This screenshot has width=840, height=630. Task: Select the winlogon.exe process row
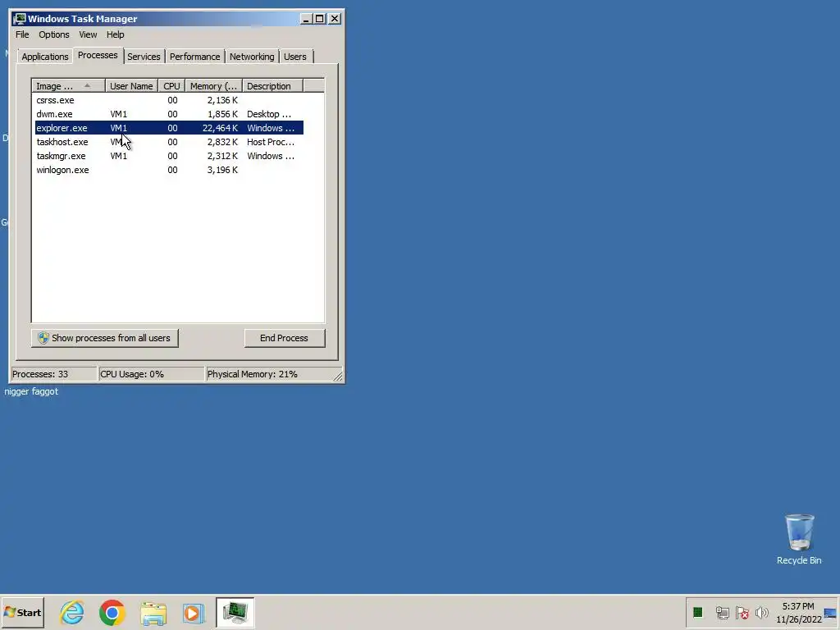(x=169, y=170)
